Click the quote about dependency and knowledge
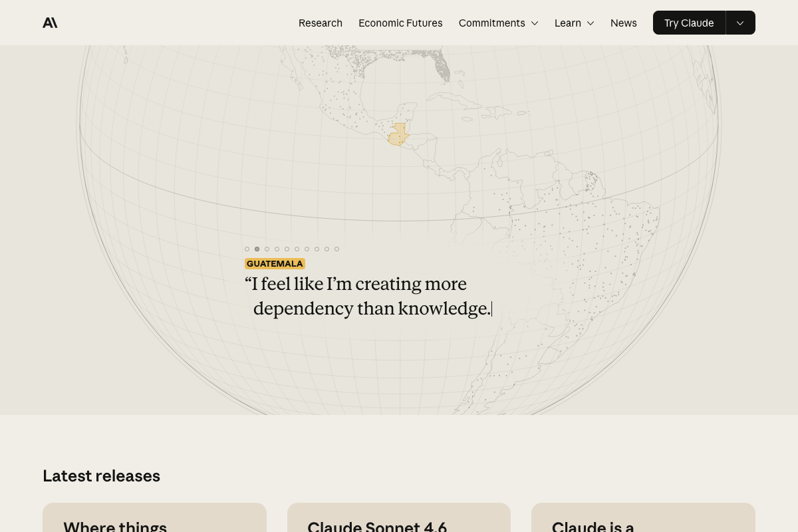 368,296
